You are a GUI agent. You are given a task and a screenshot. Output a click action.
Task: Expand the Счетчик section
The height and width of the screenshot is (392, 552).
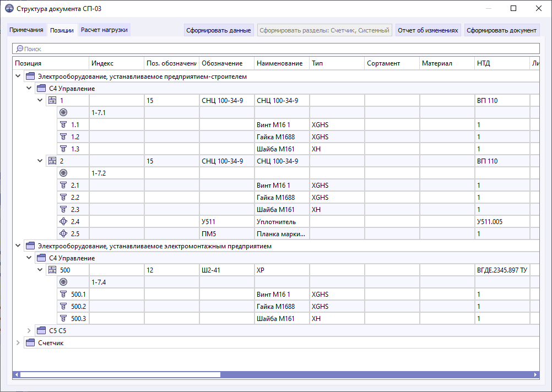17,342
